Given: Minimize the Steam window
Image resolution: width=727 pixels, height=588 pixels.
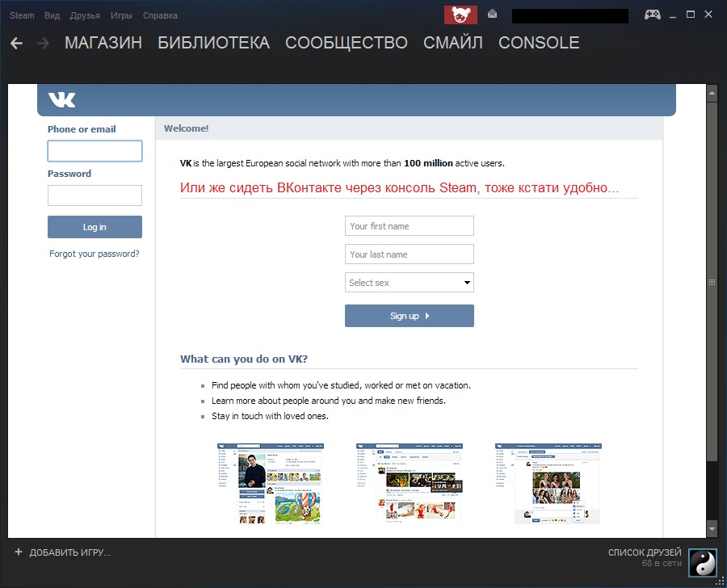Looking at the screenshot, I should (673, 15).
